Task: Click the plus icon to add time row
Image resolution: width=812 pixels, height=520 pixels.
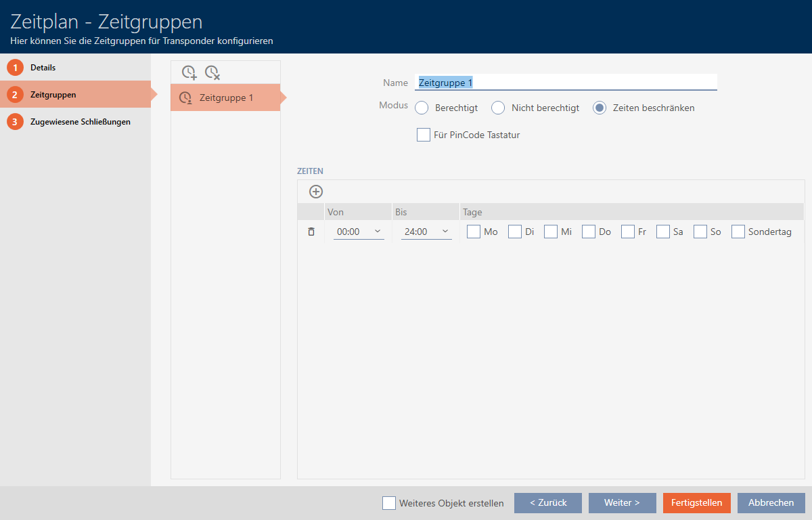Action: click(x=316, y=192)
